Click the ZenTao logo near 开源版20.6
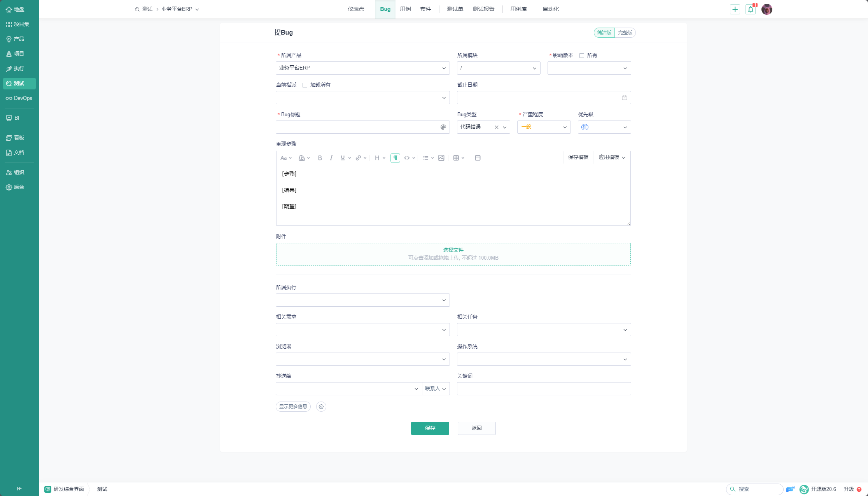The height and width of the screenshot is (496, 868). pos(804,489)
